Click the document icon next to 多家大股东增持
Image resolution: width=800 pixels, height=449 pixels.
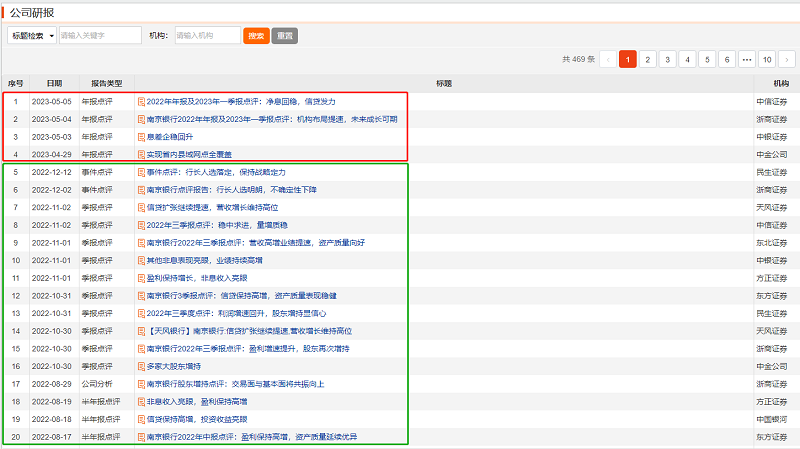point(141,366)
